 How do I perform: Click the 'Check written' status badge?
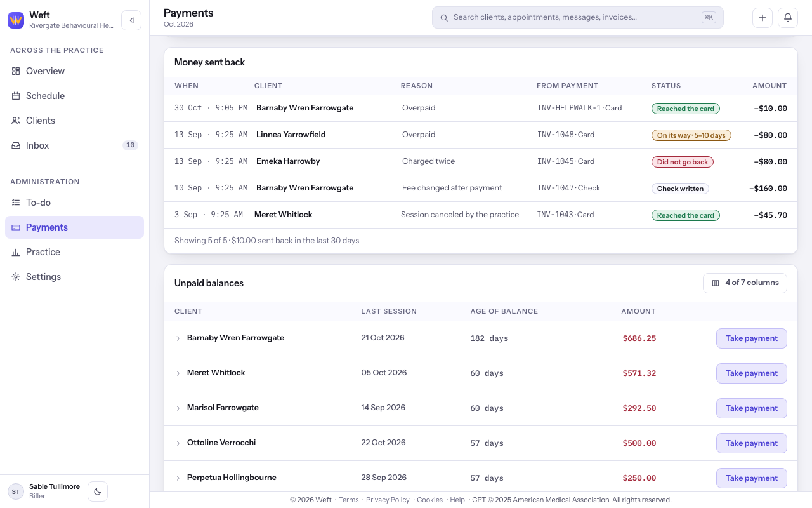click(x=680, y=189)
